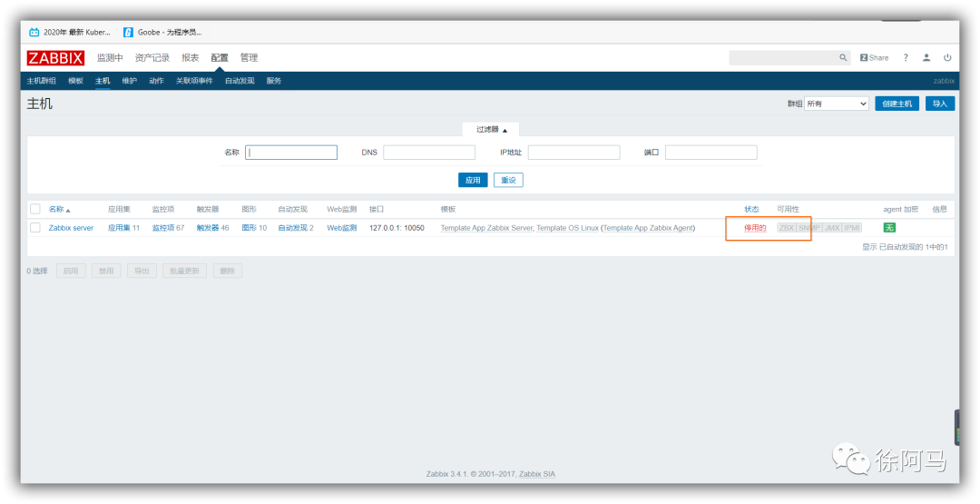
Task: Click the 创建主机 button
Action: pyautogui.click(x=897, y=104)
